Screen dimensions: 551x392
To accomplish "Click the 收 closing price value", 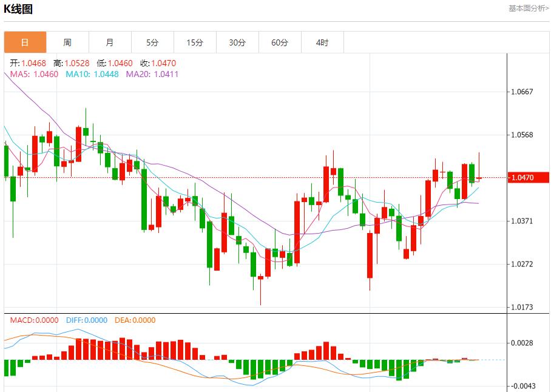I will click(158, 63).
